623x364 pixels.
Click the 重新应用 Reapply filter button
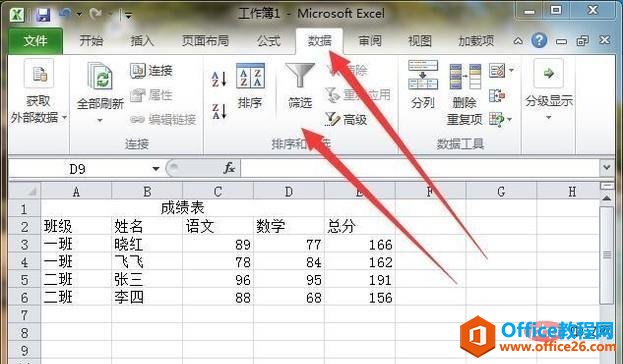[357, 95]
